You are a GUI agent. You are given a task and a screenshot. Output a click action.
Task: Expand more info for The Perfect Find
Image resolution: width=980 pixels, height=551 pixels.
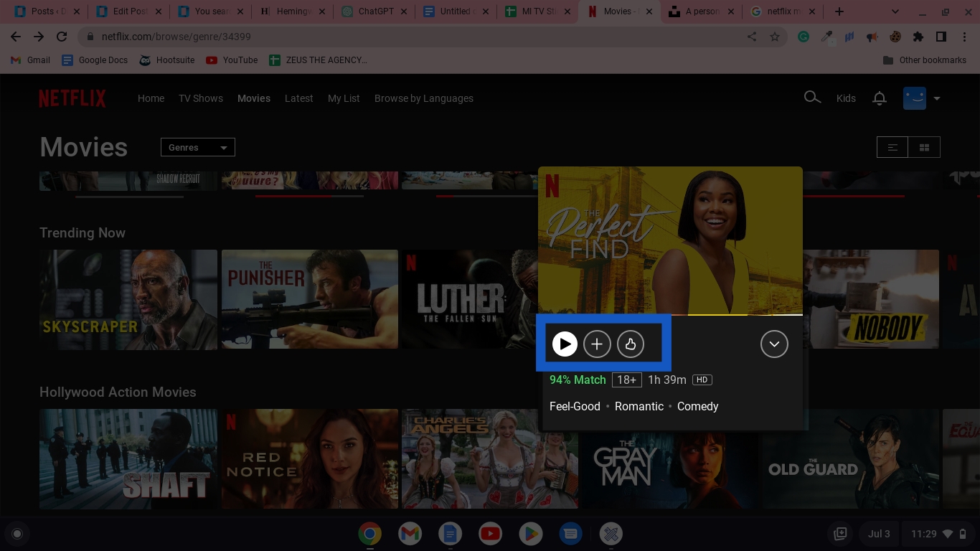pyautogui.click(x=774, y=344)
